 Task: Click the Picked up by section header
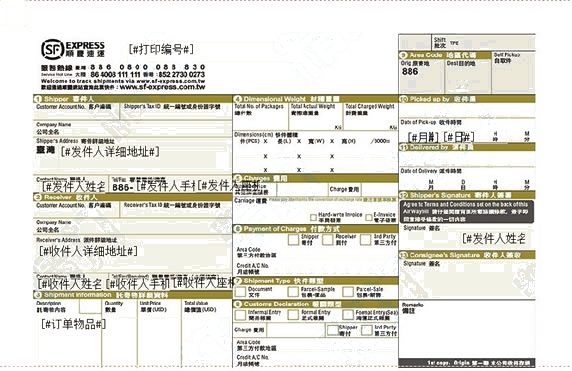pos(467,99)
